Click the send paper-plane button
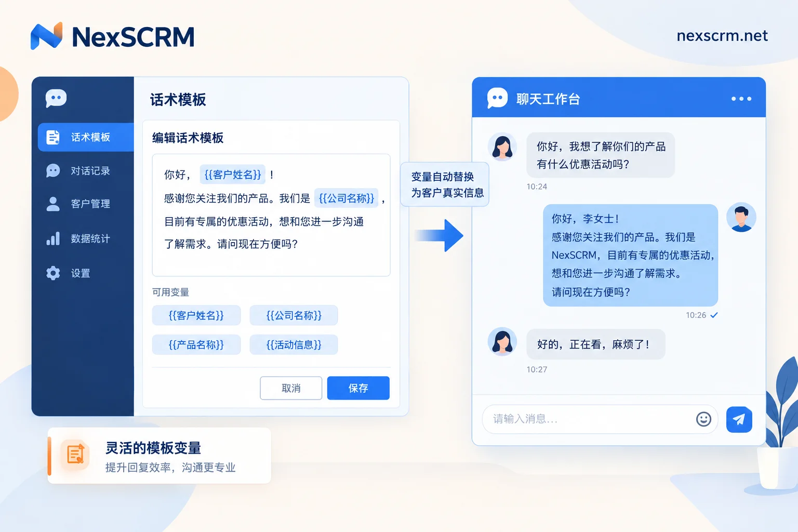The width and height of the screenshot is (798, 532). point(739,419)
